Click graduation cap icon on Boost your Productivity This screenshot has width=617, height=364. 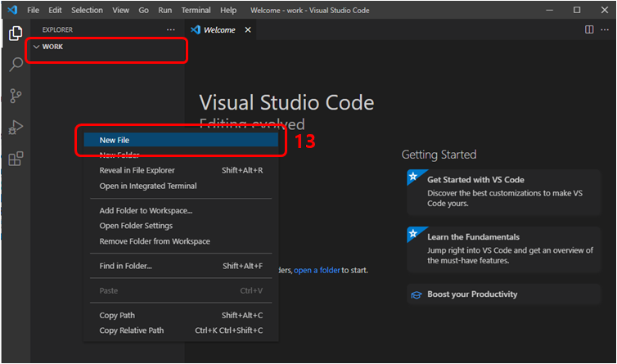point(416,294)
